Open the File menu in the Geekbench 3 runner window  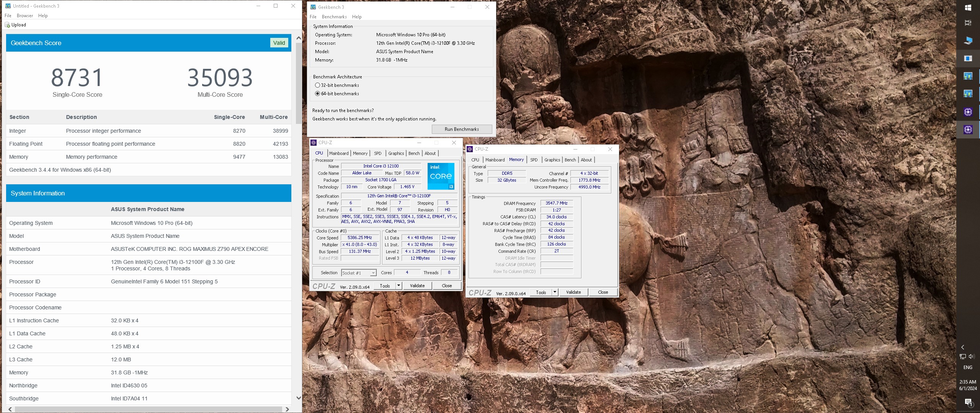[313, 17]
